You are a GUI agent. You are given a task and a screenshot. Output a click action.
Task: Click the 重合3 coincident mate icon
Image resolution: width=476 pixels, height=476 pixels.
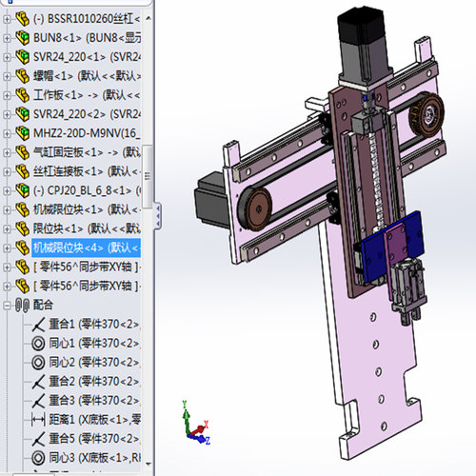pos(38,401)
